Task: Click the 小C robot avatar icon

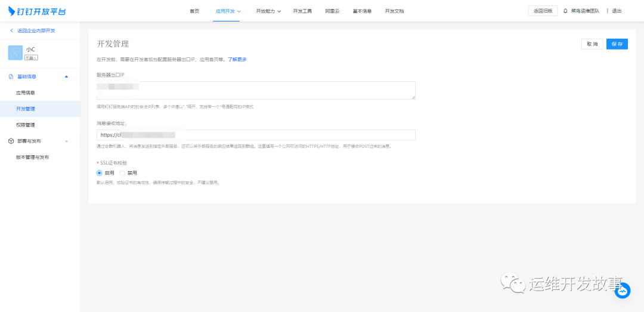Action: [16, 52]
